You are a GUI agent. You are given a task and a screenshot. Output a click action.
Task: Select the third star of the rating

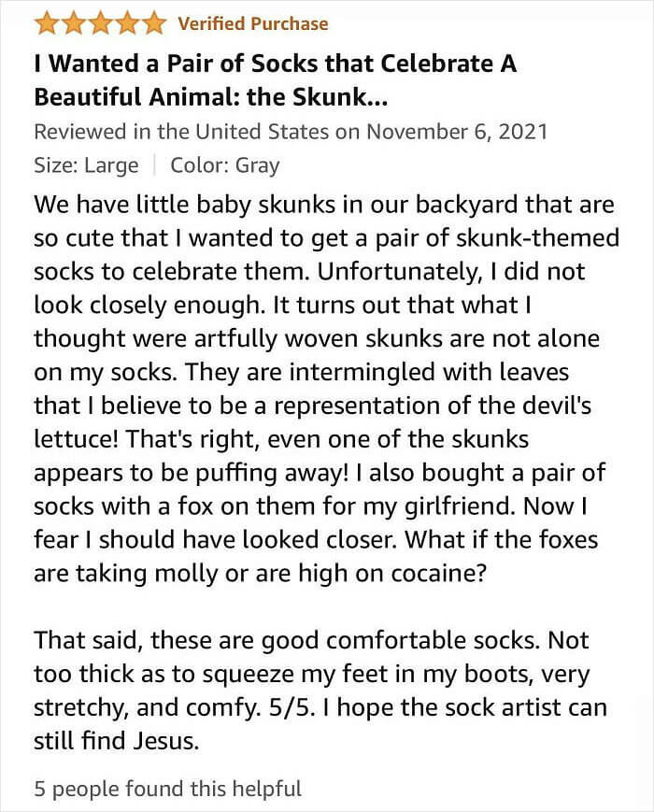(x=96, y=23)
